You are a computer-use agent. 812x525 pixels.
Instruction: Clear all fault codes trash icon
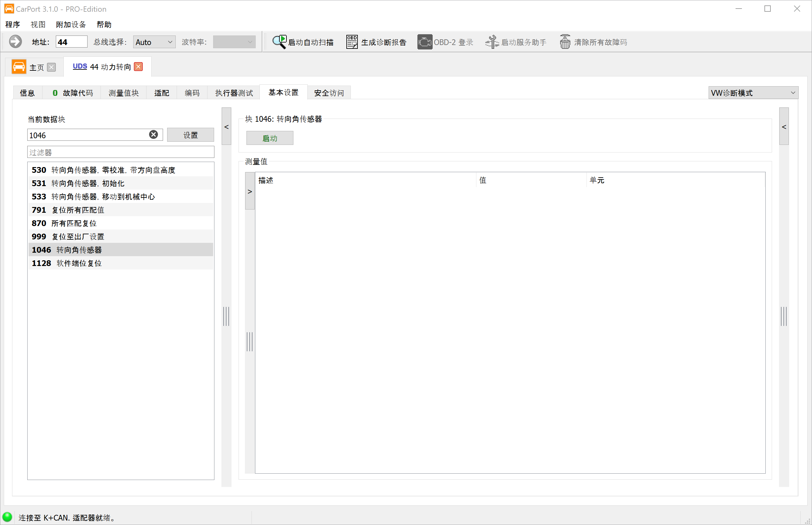click(x=565, y=42)
